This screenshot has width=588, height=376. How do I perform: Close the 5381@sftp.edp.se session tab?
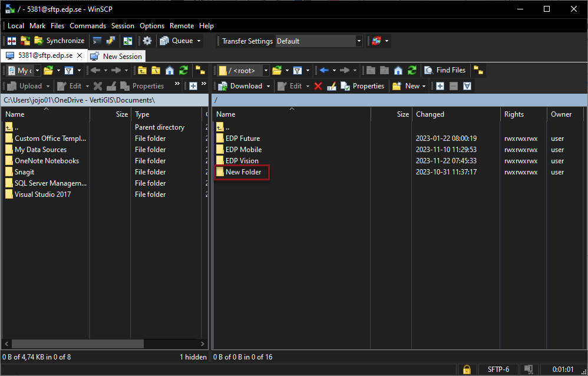80,55
